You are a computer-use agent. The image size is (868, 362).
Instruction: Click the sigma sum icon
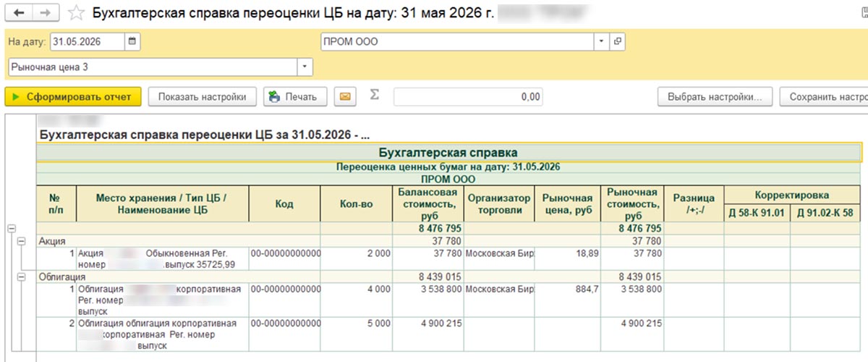[x=375, y=96]
